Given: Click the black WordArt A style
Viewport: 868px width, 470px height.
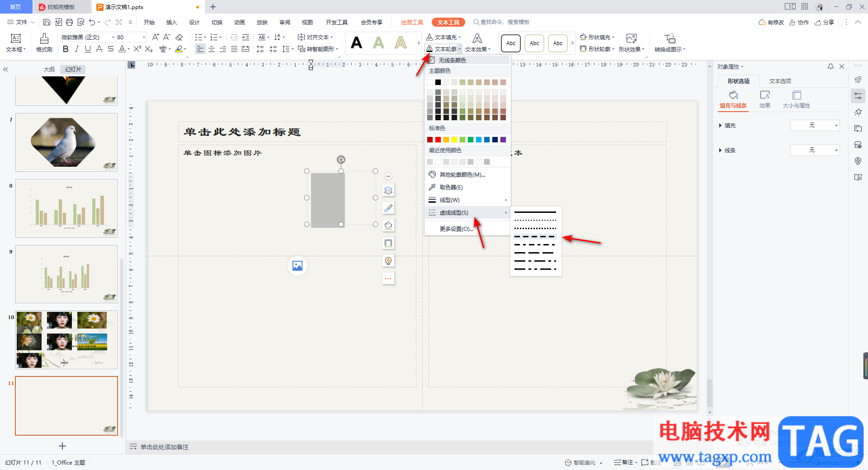Looking at the screenshot, I should tap(357, 43).
